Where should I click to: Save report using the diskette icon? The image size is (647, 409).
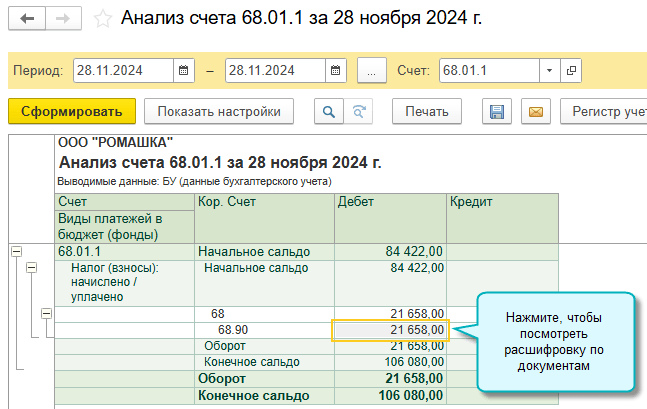(497, 111)
